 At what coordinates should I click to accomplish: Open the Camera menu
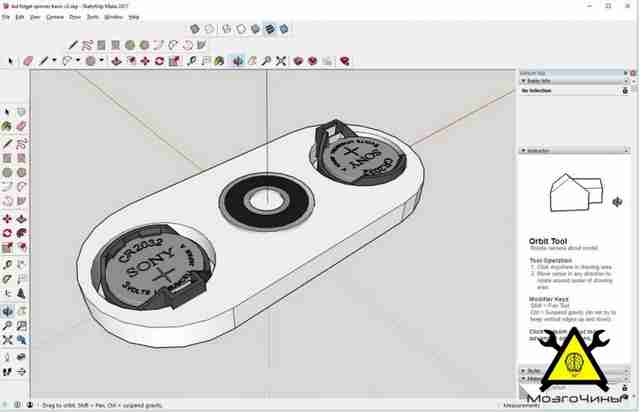(x=55, y=17)
